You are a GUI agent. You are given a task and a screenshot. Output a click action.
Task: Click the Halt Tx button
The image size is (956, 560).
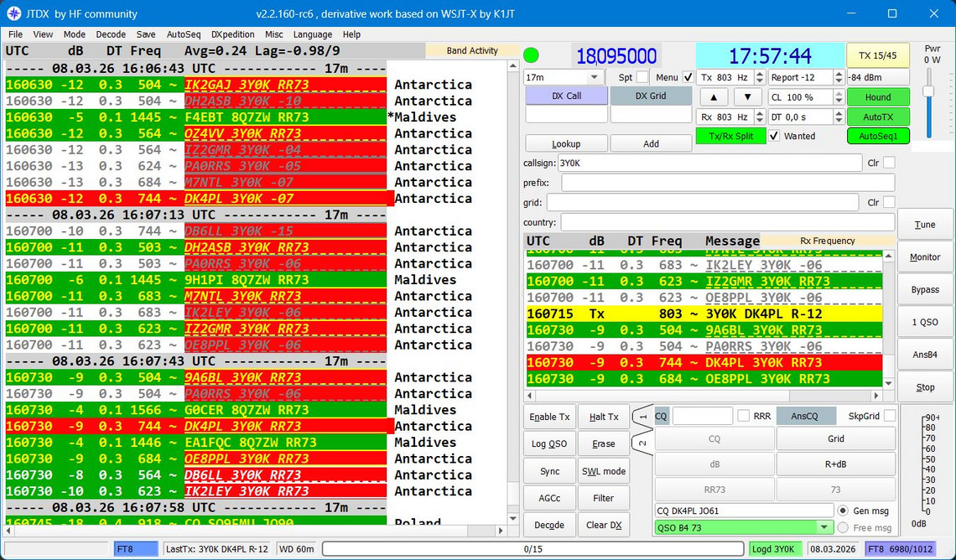(x=603, y=417)
